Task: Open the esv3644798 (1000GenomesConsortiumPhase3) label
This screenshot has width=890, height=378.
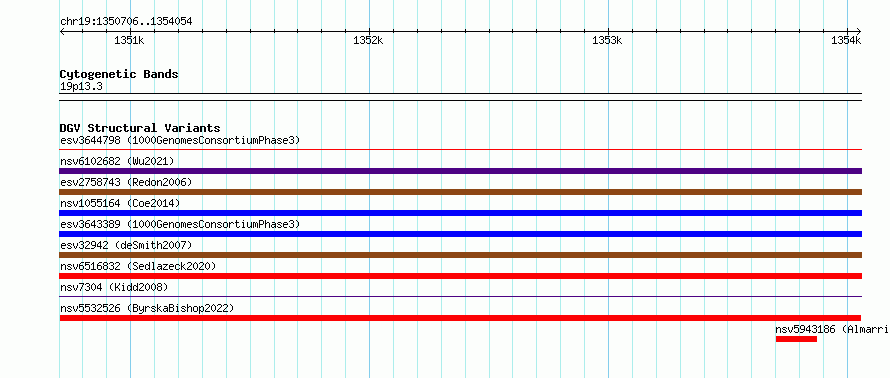Action: pos(180,140)
